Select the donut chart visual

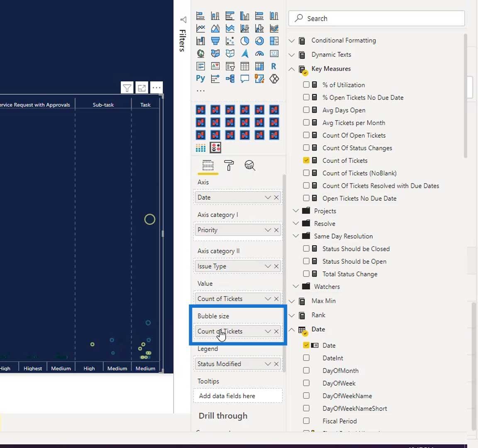[x=259, y=41]
